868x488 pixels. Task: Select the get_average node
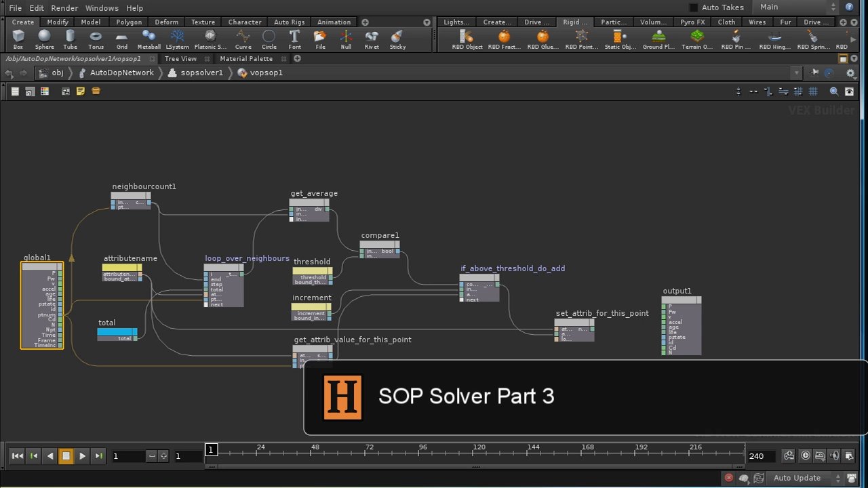click(x=310, y=210)
